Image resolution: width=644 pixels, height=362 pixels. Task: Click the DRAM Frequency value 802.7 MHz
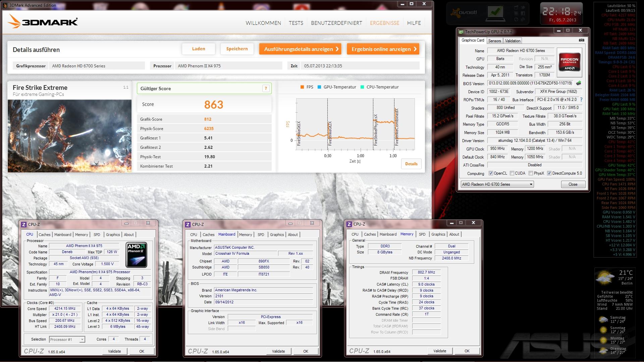(426, 273)
